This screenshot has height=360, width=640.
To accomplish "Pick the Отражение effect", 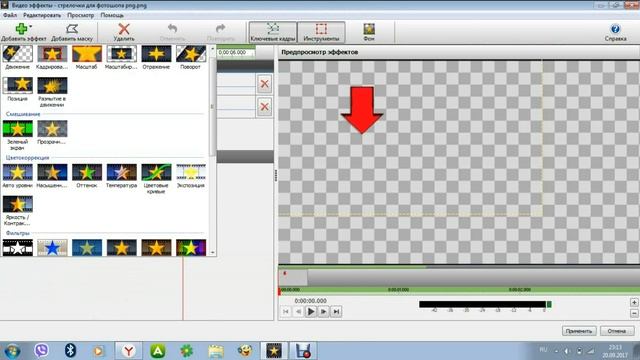I will click(x=156, y=58).
